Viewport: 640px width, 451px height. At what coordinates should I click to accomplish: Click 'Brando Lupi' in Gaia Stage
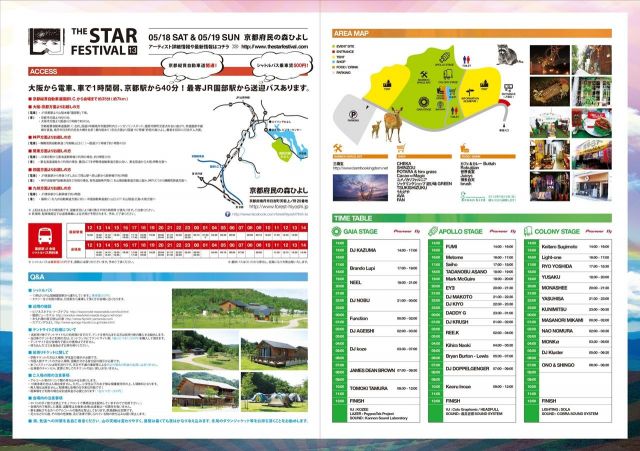coord(362,268)
